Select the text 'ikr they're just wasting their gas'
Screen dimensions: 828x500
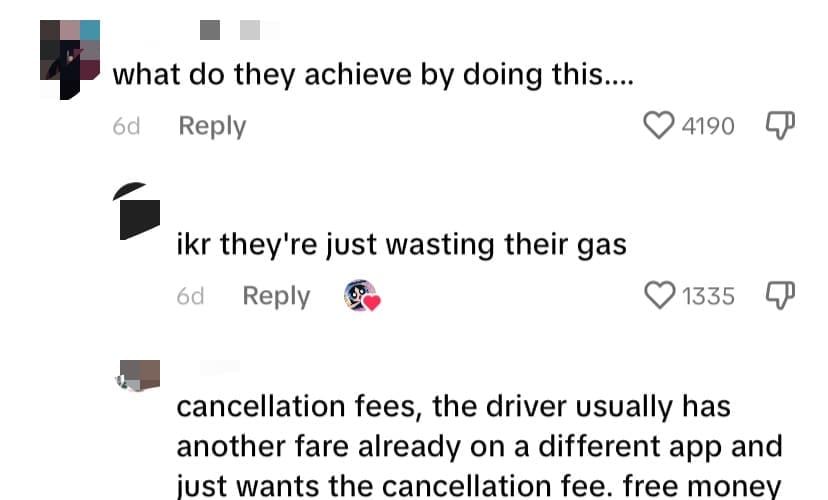[401, 245]
